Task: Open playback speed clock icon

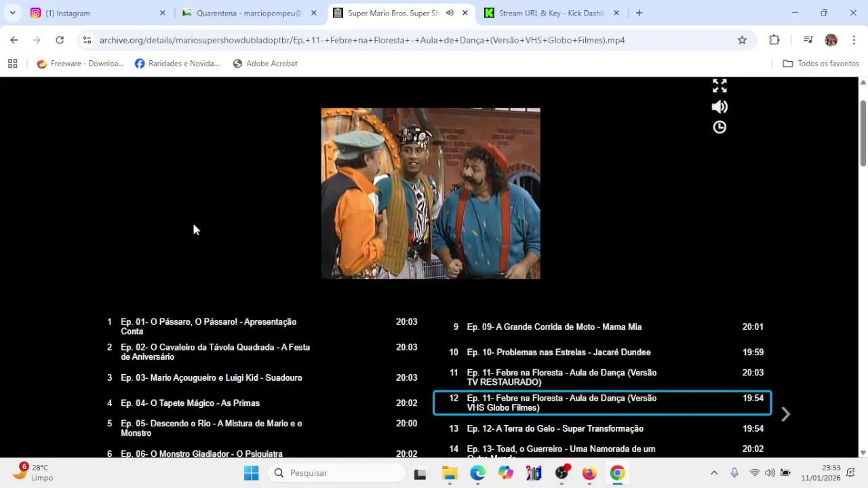Action: click(719, 127)
